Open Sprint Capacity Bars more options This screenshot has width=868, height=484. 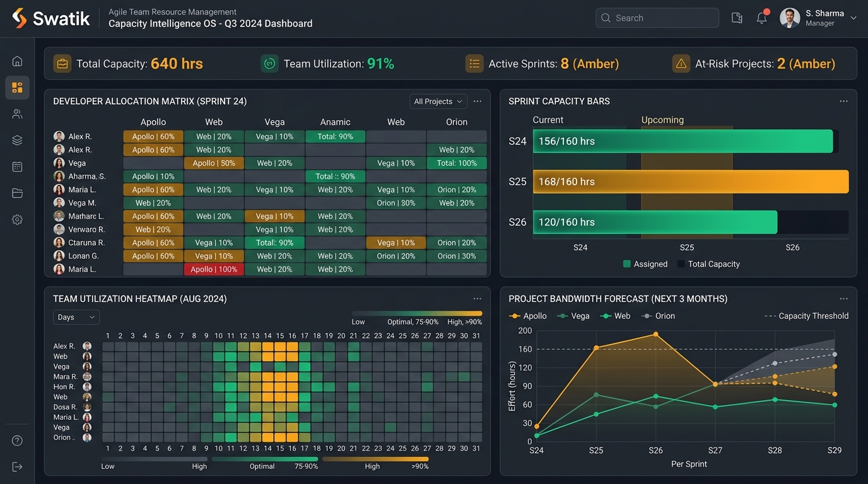pyautogui.click(x=844, y=101)
